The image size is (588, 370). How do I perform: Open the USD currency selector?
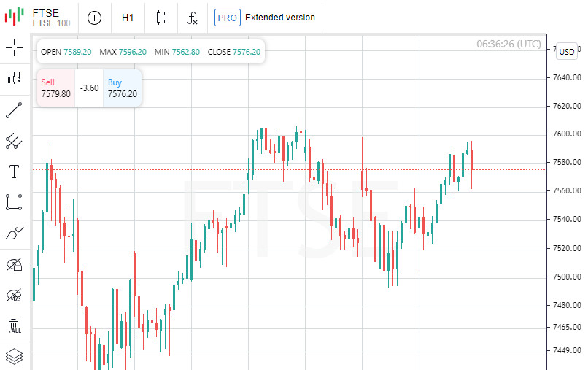point(567,52)
